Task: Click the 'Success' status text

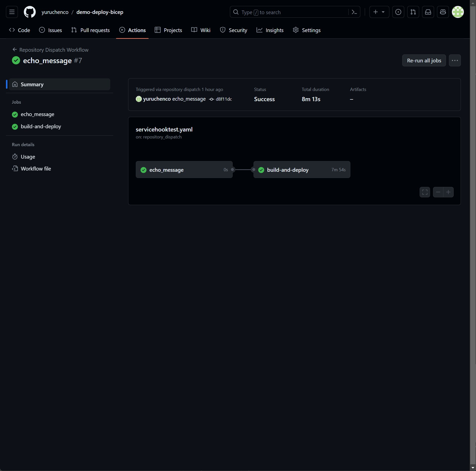Action: click(264, 99)
